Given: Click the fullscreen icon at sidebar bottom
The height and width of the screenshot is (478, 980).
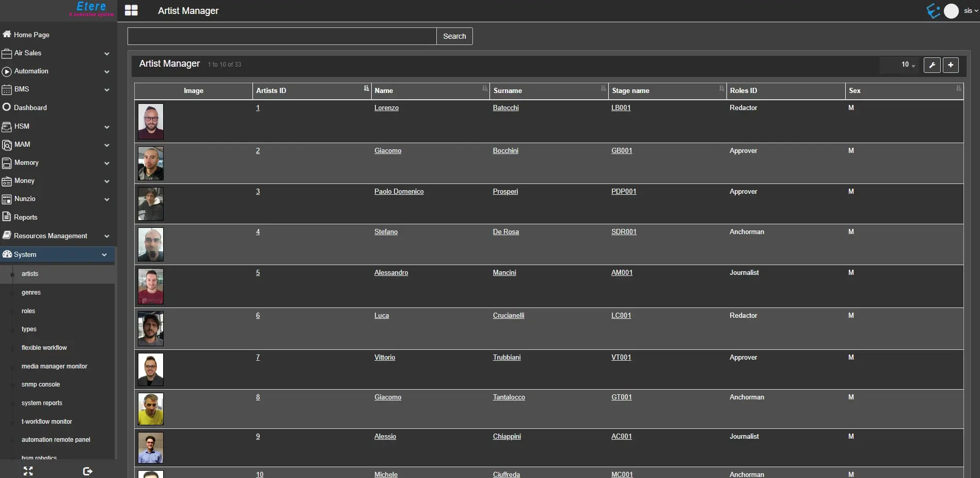Looking at the screenshot, I should pyautogui.click(x=28, y=471).
